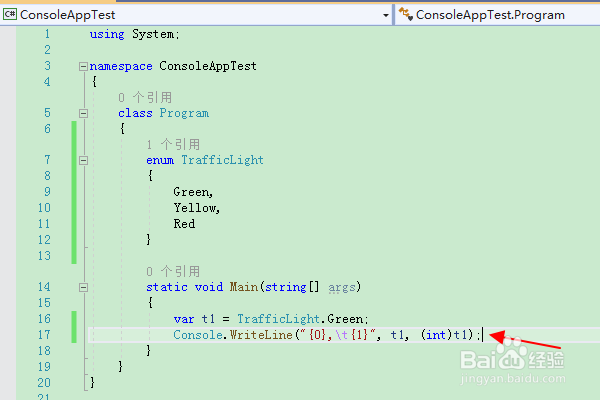600x400 pixels.
Task: Click the 'static' keyword on line 14
Action: (x=167, y=287)
